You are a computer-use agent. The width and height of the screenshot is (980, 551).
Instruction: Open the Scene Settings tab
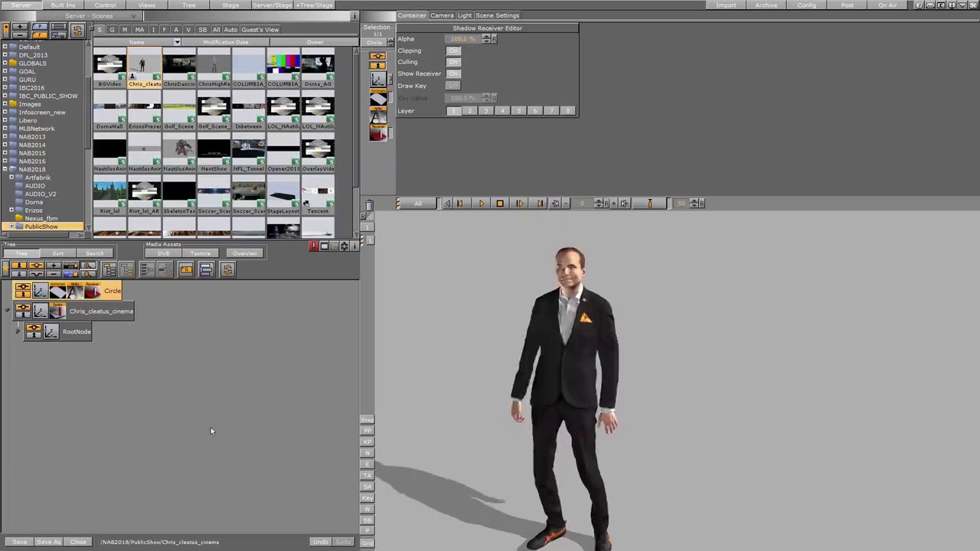tap(497, 15)
